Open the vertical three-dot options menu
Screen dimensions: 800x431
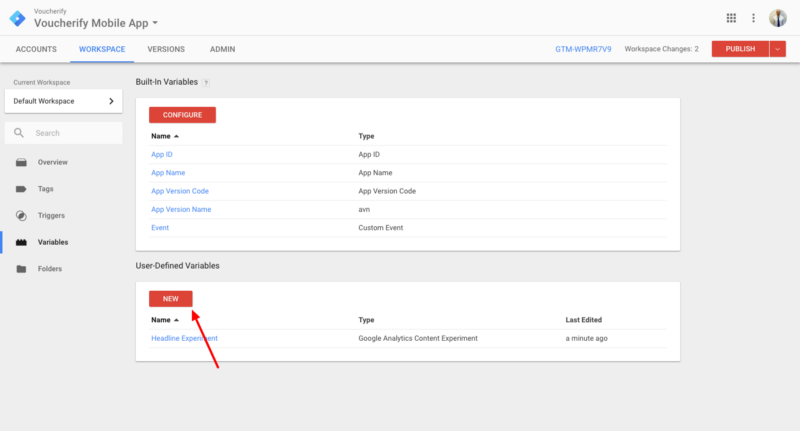tap(754, 18)
